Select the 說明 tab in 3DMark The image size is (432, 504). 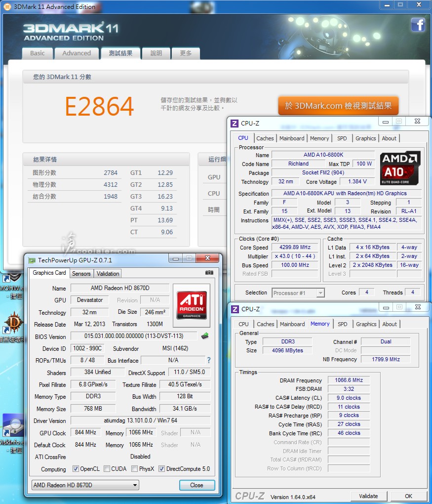pos(156,53)
